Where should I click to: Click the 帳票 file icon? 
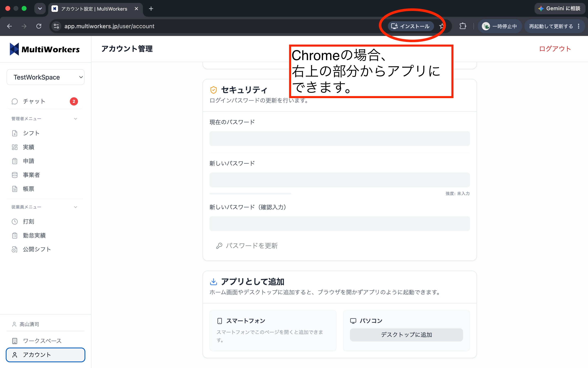(x=14, y=189)
